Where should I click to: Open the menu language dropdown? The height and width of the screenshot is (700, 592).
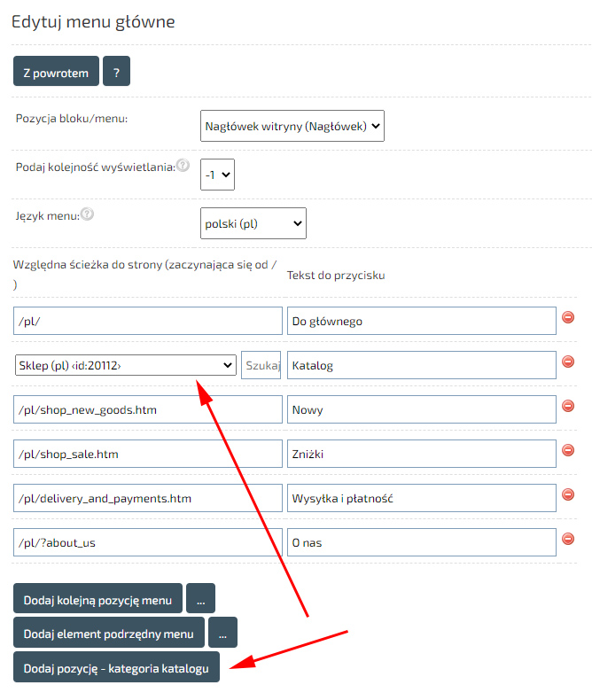(x=253, y=223)
